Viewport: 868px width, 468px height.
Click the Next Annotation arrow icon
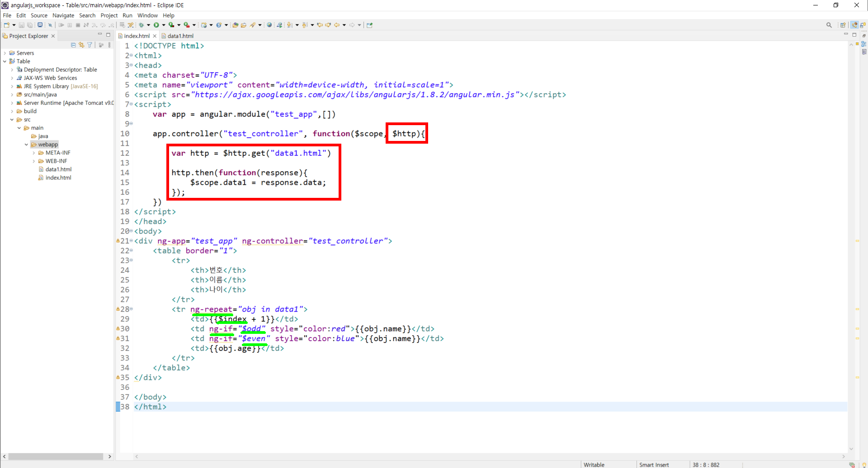click(290, 25)
